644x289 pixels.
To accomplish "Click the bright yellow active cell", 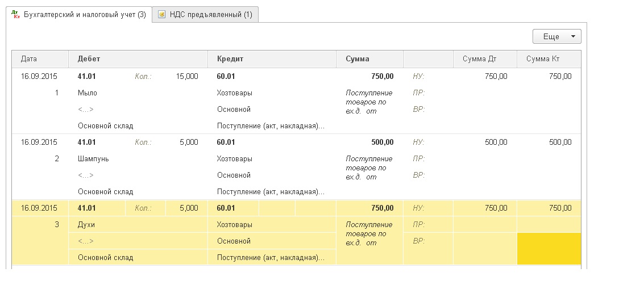I will coord(549,249).
